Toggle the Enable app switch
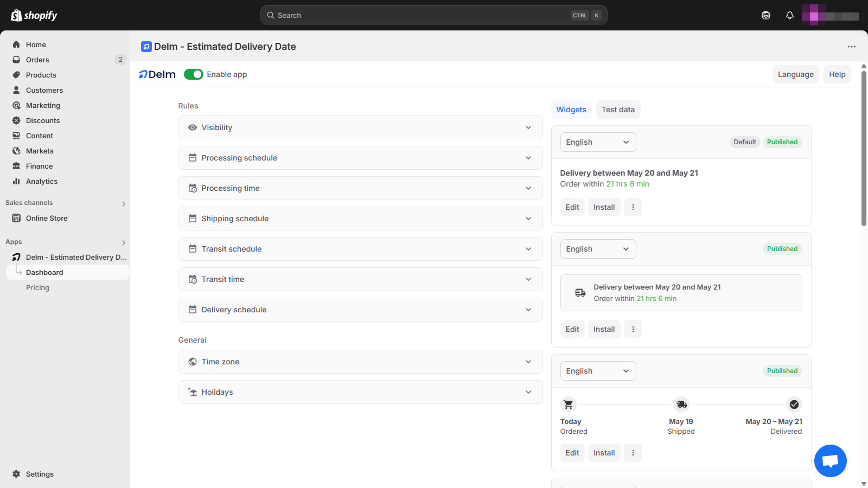Viewport: 868px width, 488px height. [x=194, y=74]
